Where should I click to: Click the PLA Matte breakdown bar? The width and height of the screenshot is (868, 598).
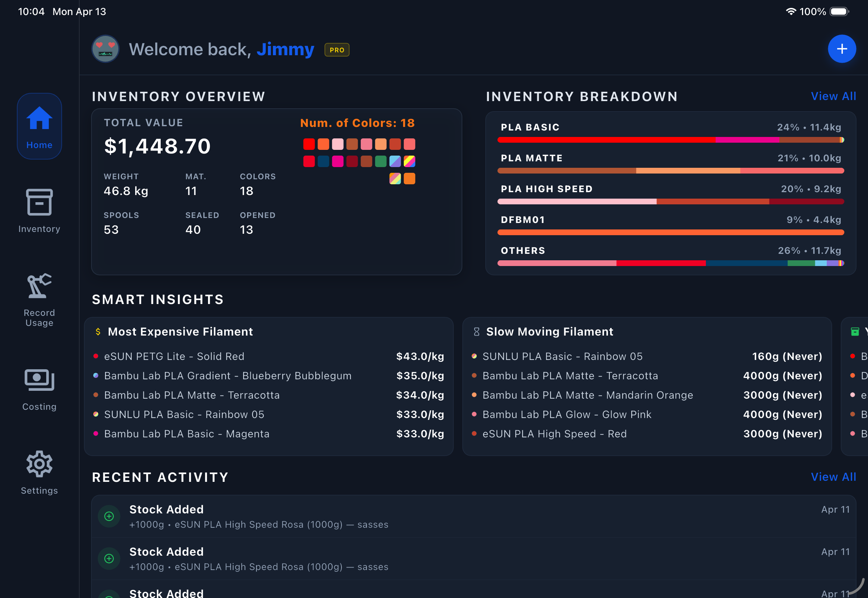point(670,171)
